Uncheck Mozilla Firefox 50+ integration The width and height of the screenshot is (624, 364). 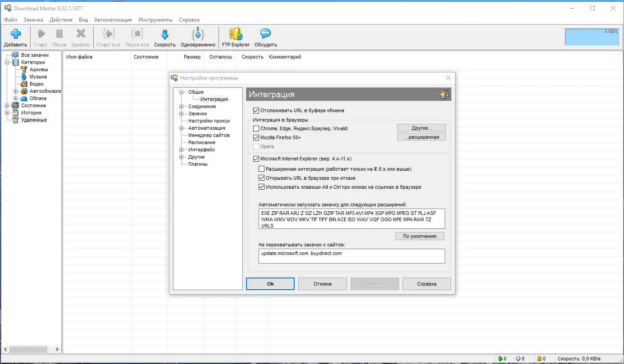(x=256, y=137)
